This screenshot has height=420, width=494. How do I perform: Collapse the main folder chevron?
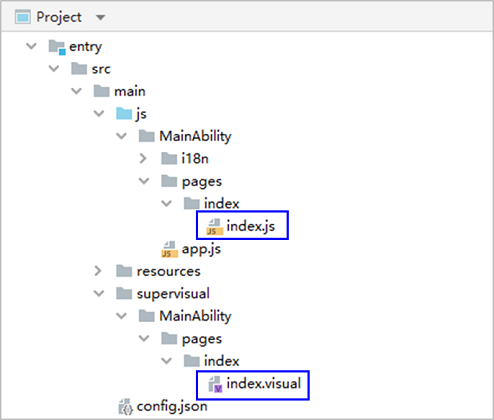click(76, 91)
